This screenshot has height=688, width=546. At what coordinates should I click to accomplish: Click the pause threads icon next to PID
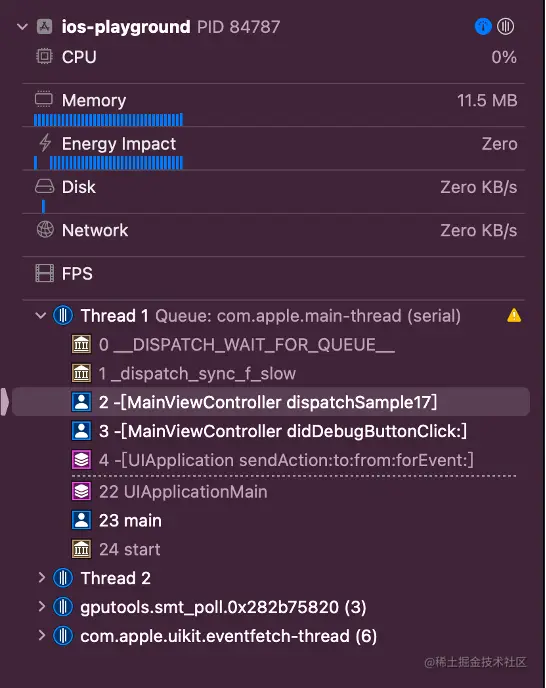[x=505, y=26]
